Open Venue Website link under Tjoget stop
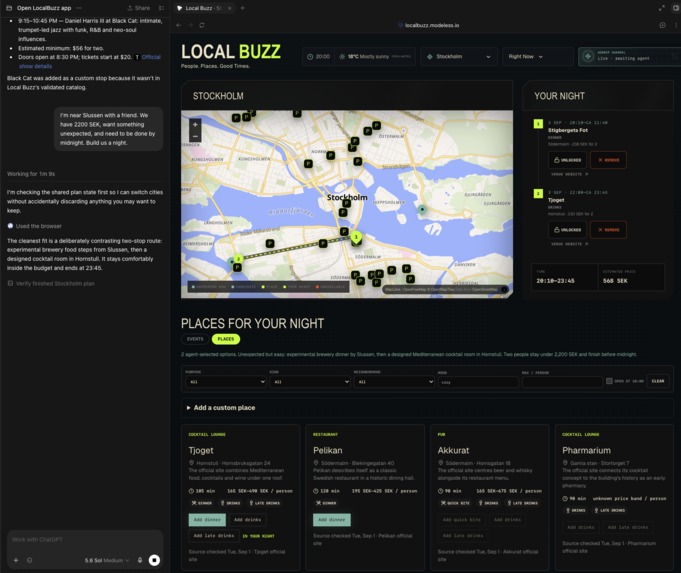681x573 pixels. [569, 244]
